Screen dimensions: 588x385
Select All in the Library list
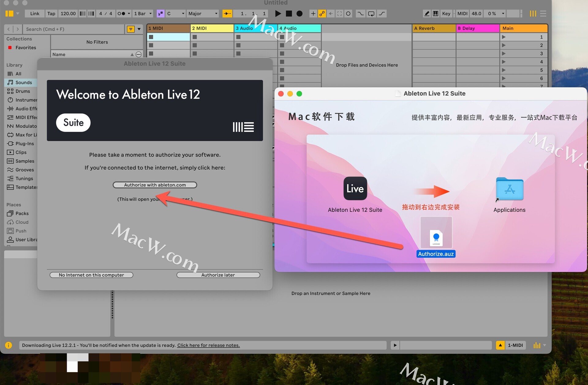[x=18, y=74]
